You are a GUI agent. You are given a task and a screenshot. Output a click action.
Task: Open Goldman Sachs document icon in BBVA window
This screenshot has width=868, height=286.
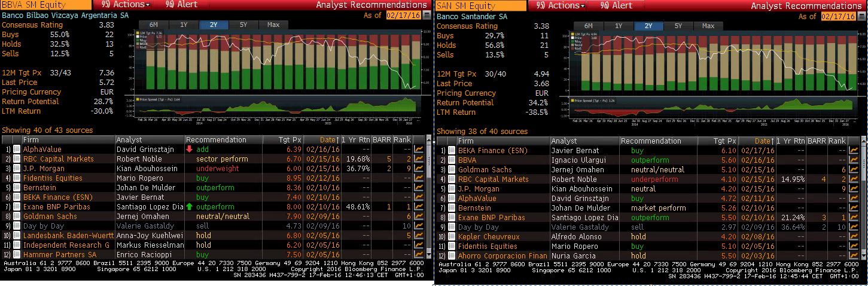(17, 217)
